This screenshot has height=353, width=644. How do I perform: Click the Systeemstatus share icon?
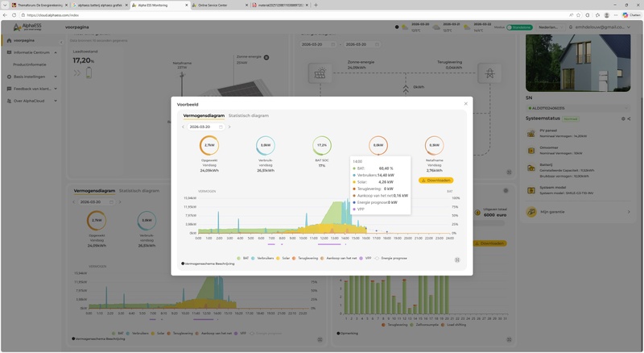click(629, 119)
